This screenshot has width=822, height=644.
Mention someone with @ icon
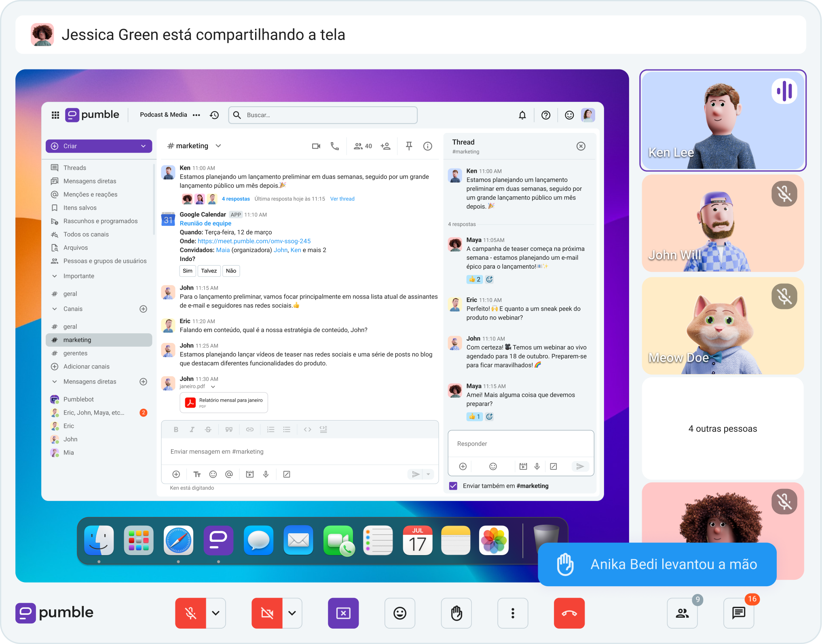pyautogui.click(x=229, y=474)
